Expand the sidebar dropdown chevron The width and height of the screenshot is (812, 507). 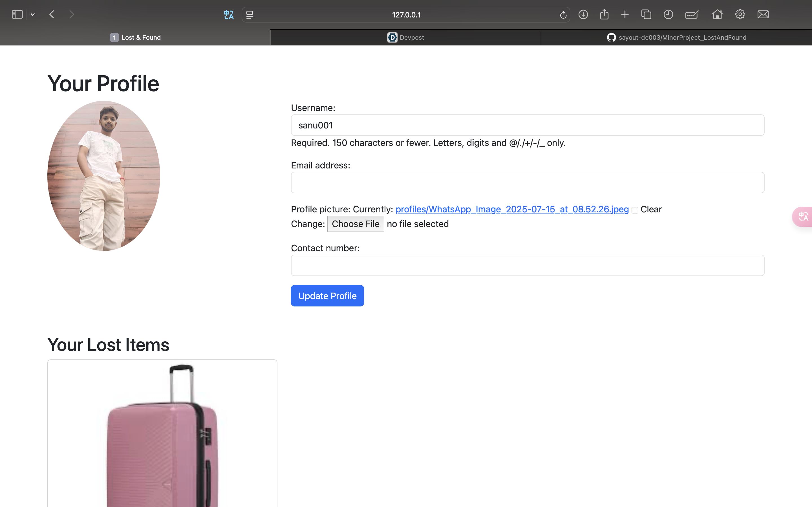click(32, 14)
